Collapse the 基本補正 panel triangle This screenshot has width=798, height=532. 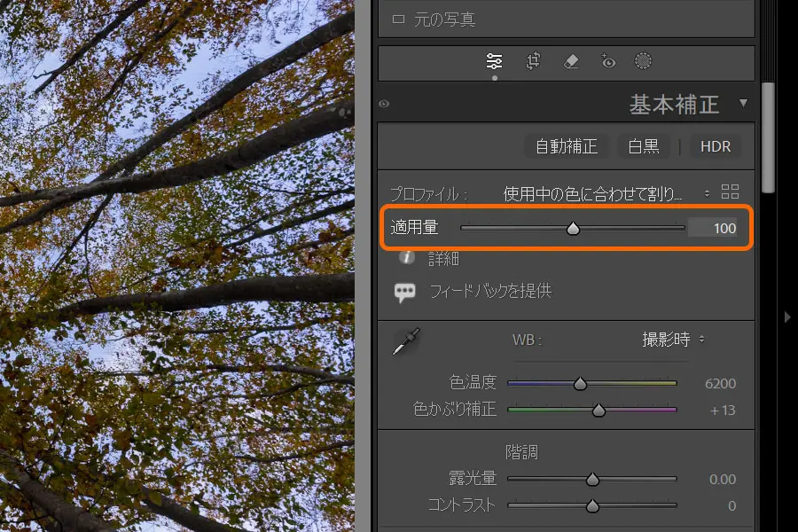744,104
